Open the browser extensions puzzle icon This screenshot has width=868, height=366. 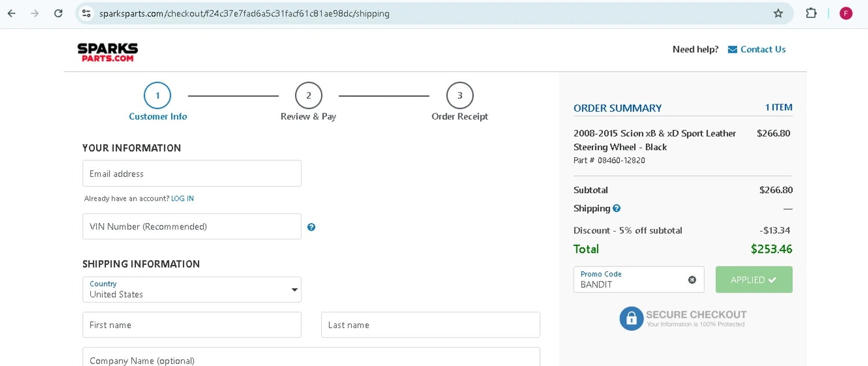(x=811, y=13)
